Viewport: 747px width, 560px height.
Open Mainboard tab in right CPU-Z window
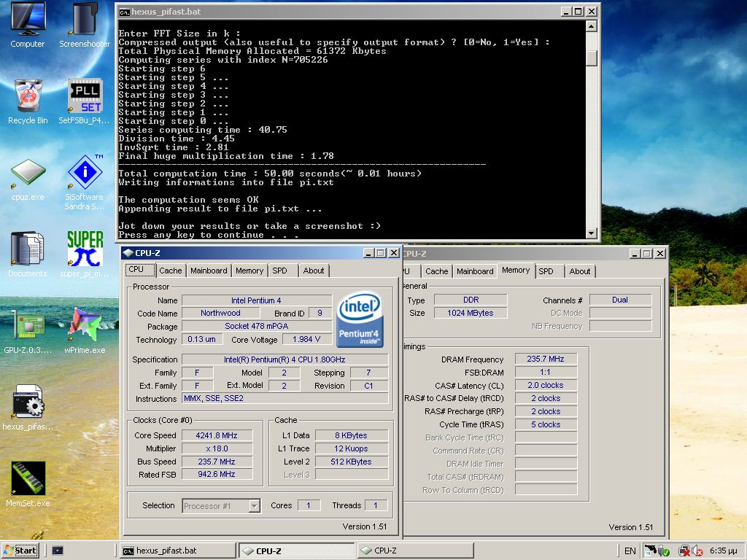(475, 271)
